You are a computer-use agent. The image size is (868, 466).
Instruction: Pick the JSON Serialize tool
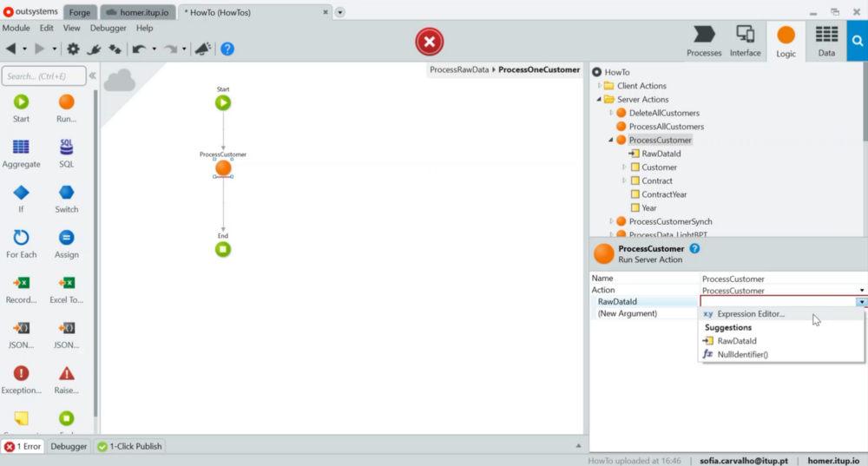[x=21, y=335]
